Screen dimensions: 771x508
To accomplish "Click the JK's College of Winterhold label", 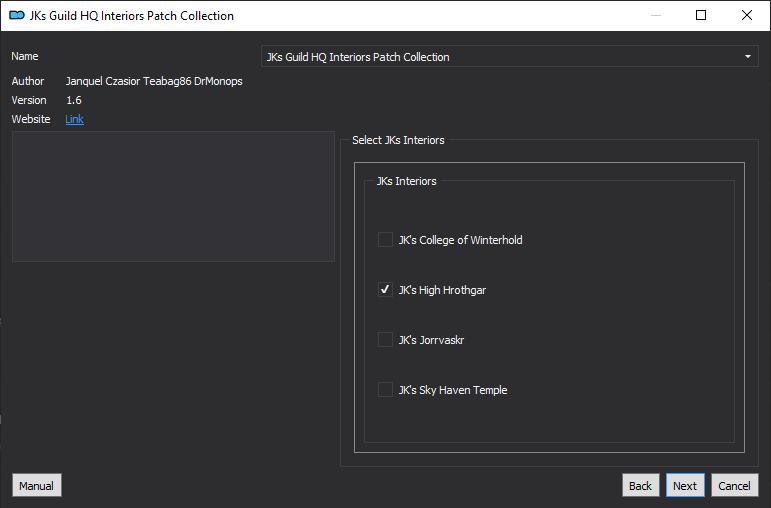I will [460, 239].
